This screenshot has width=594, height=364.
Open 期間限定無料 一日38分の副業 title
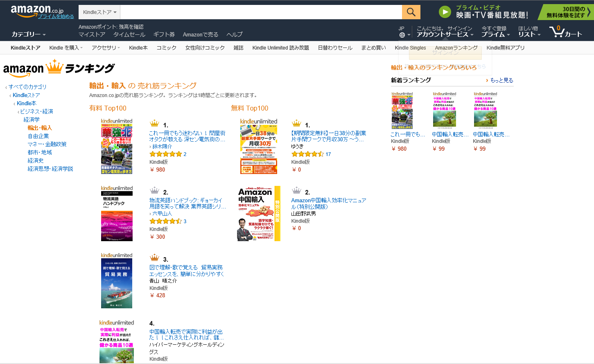329,136
